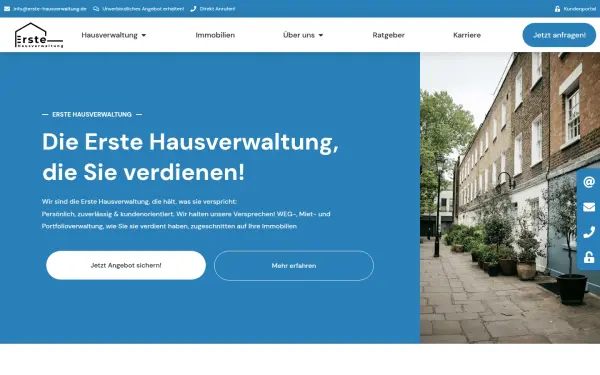Open the info@erste-hausverwaltung.de email link
This screenshot has width=600, height=375.
50,9
